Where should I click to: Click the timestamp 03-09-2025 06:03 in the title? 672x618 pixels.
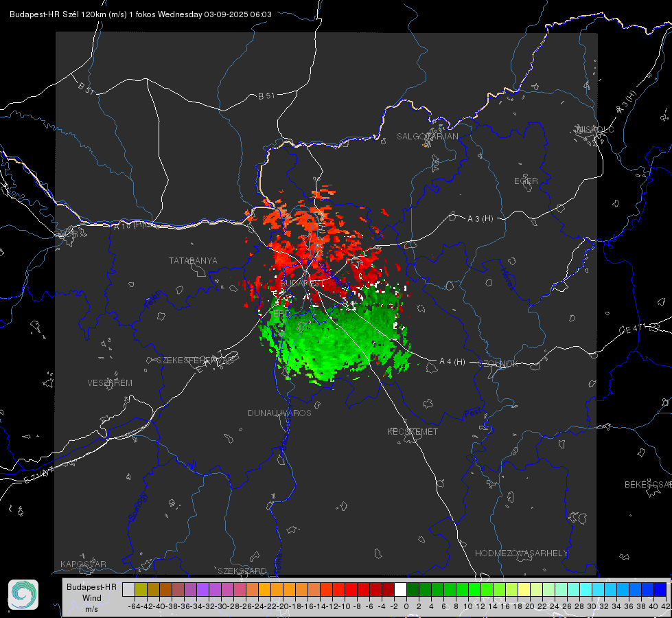(x=238, y=14)
